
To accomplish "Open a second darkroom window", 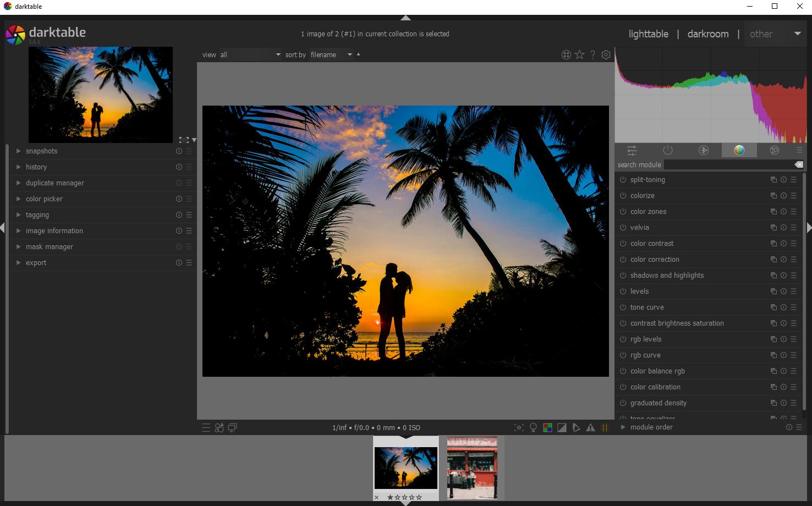I will tap(232, 427).
